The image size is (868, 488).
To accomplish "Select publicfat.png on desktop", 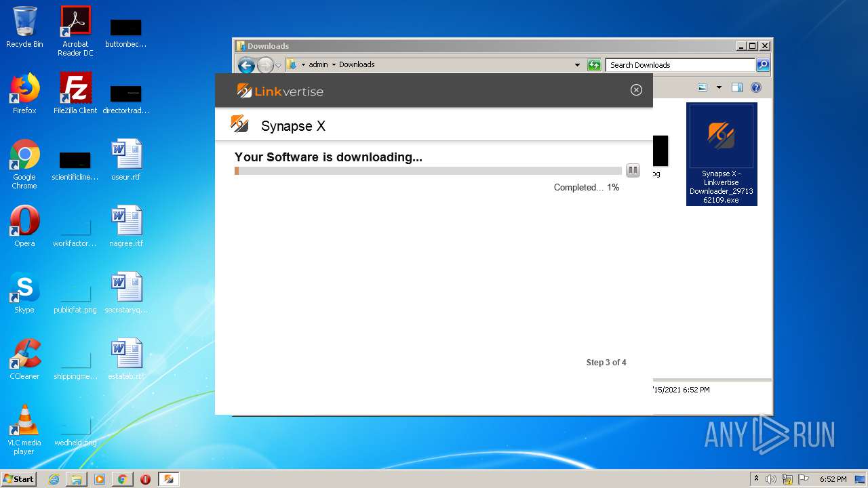I will (x=75, y=298).
